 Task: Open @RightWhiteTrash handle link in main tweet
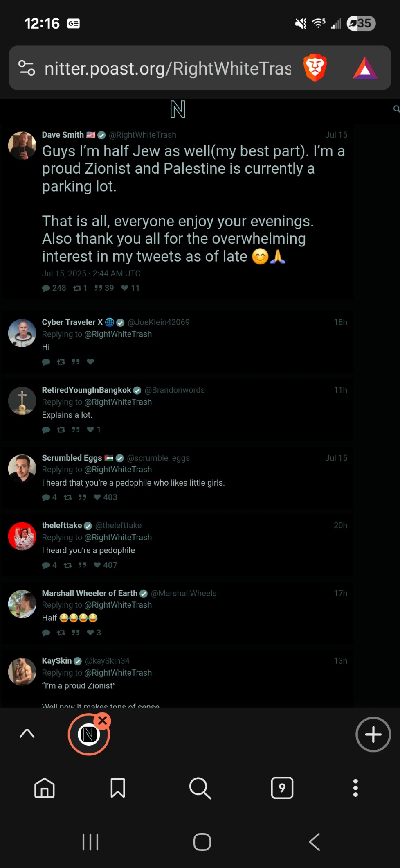[x=142, y=135]
